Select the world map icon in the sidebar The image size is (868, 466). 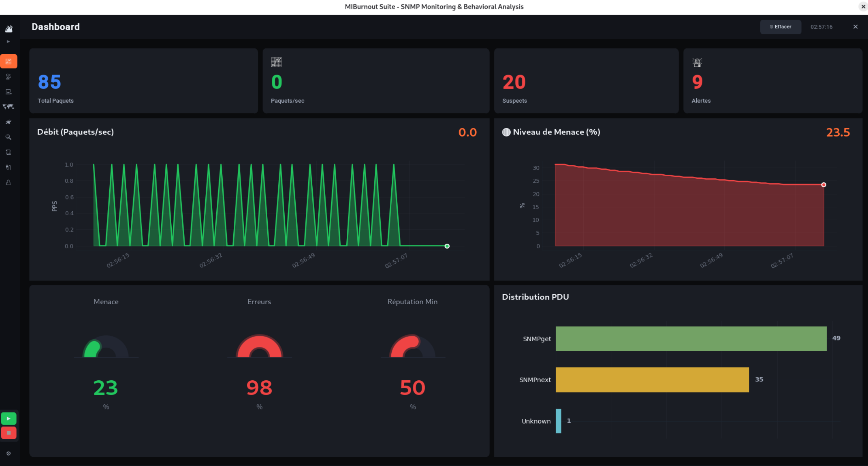click(x=8, y=107)
